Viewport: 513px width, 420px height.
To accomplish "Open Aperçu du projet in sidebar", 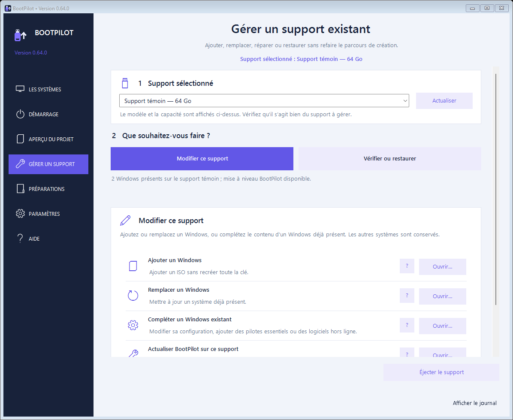I will pyautogui.click(x=48, y=139).
